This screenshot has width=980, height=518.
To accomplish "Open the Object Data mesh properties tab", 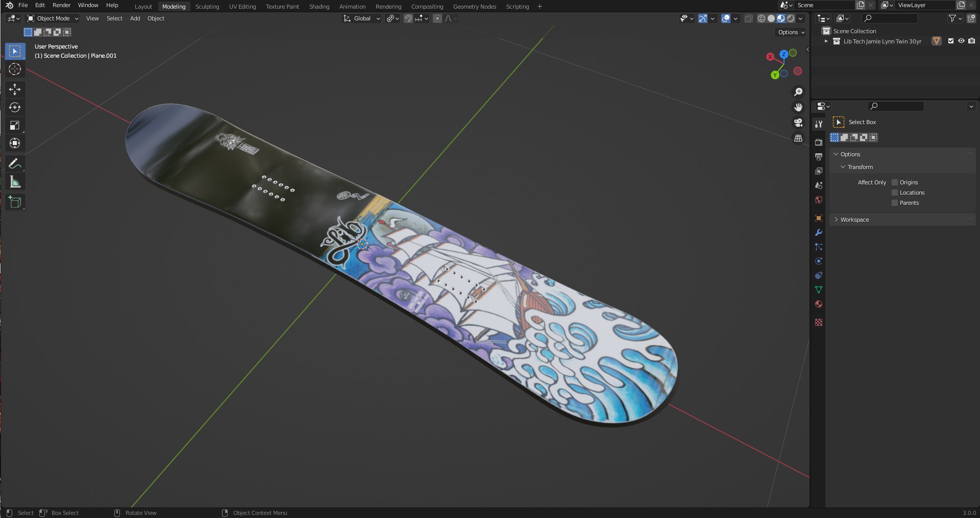I will click(x=819, y=290).
